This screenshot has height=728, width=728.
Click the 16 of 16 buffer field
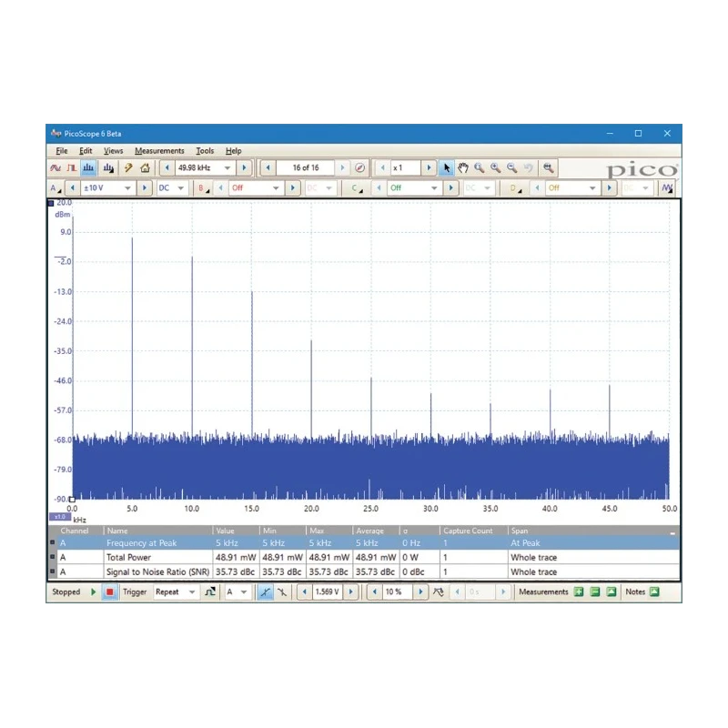click(306, 168)
